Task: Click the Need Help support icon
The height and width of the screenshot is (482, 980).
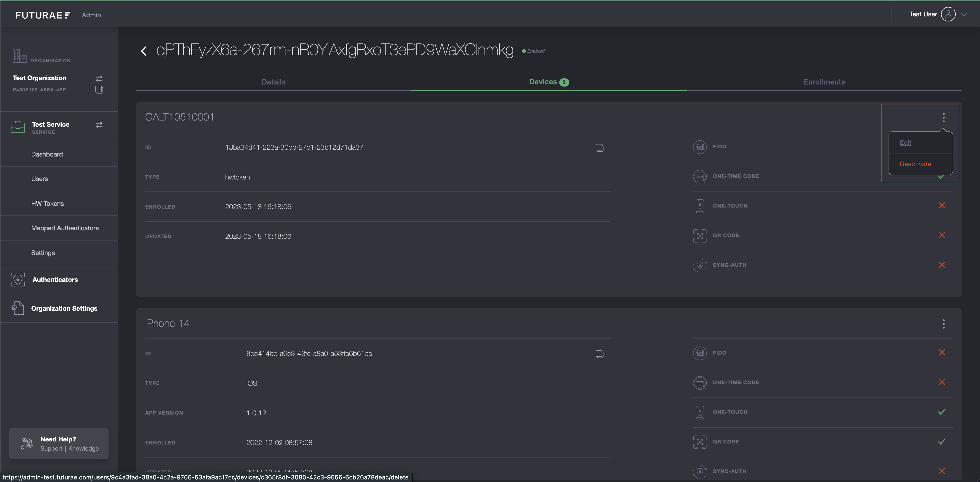Action: tap(27, 443)
